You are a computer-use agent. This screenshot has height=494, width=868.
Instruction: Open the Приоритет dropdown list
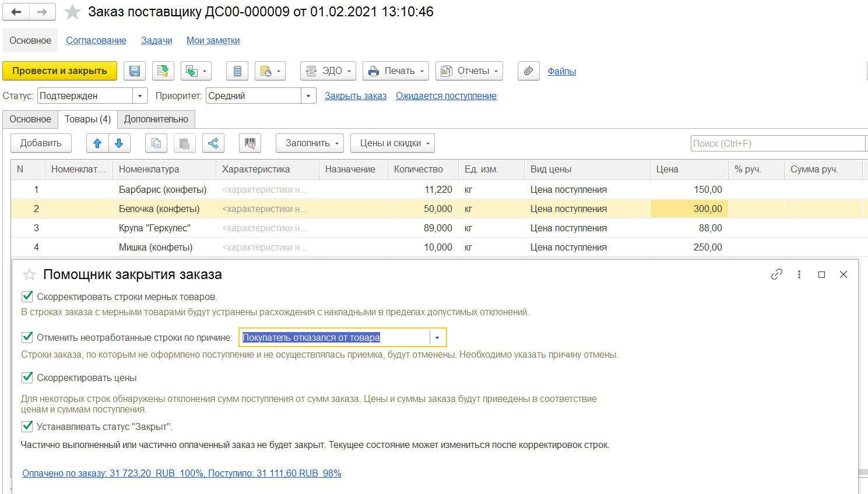click(308, 96)
